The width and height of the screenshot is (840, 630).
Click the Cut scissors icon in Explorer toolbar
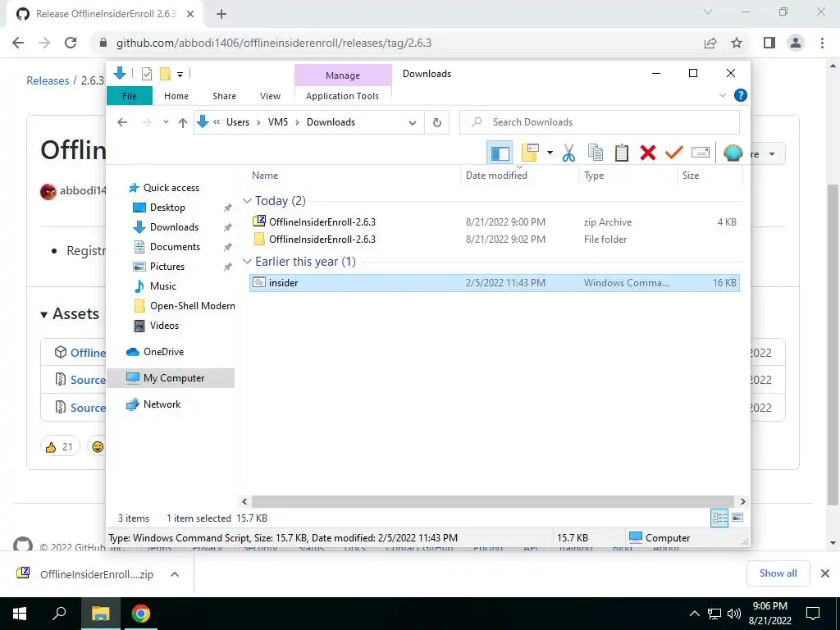568,153
